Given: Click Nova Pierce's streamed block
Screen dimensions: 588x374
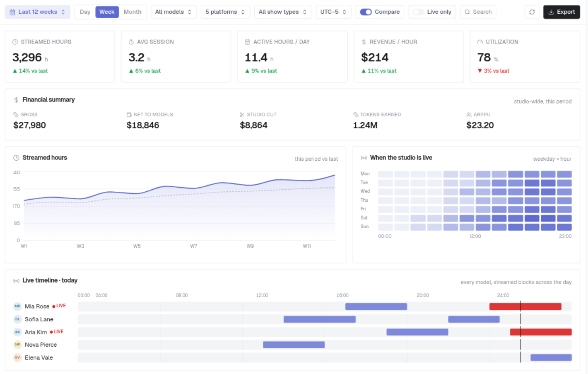Looking at the screenshot, I should click(294, 345).
